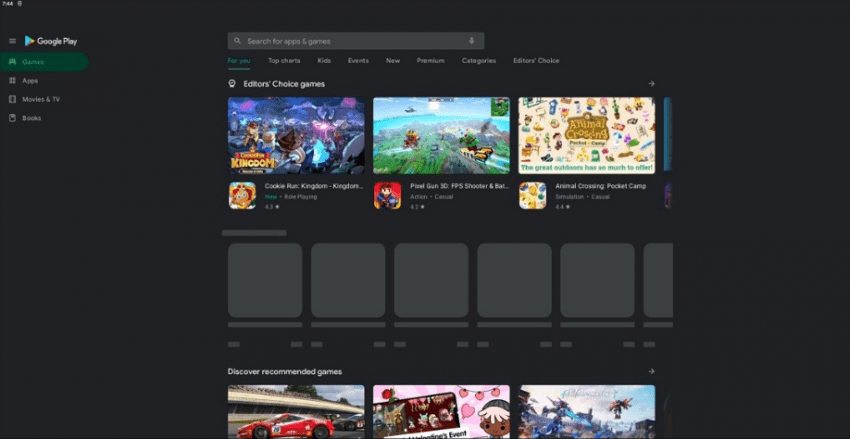Activate voice search microphone
Viewport: 850px width, 439px height.
[472, 41]
